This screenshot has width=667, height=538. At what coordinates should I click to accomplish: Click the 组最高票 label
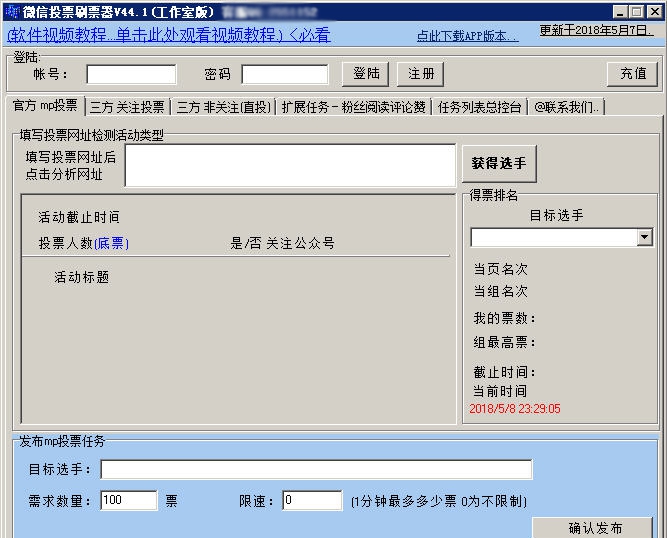(504, 342)
